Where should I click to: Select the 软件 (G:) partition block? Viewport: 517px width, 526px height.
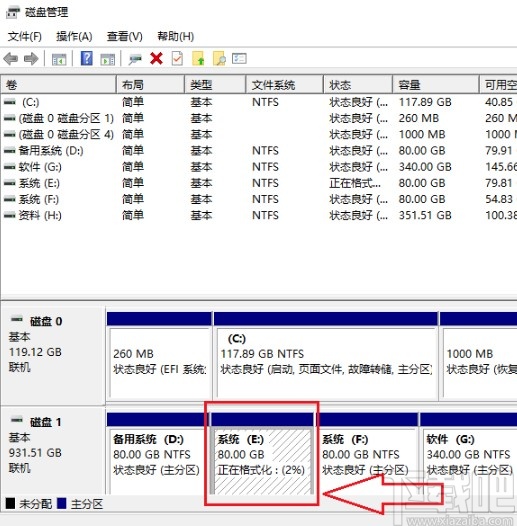click(469, 454)
